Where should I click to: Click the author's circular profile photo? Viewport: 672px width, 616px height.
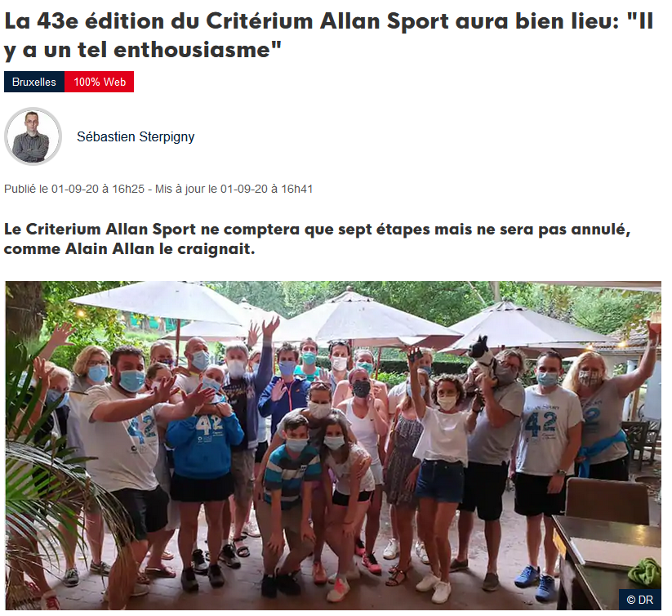(x=33, y=136)
